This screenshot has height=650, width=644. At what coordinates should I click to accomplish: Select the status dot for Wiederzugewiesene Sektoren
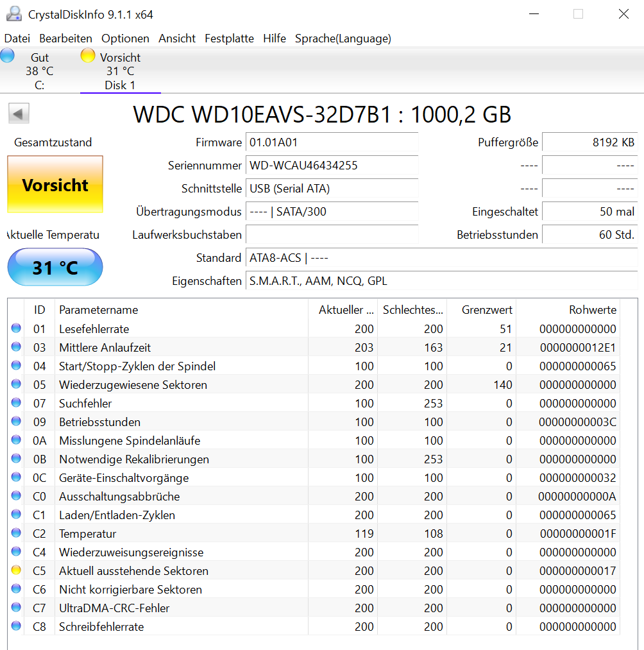point(16,384)
